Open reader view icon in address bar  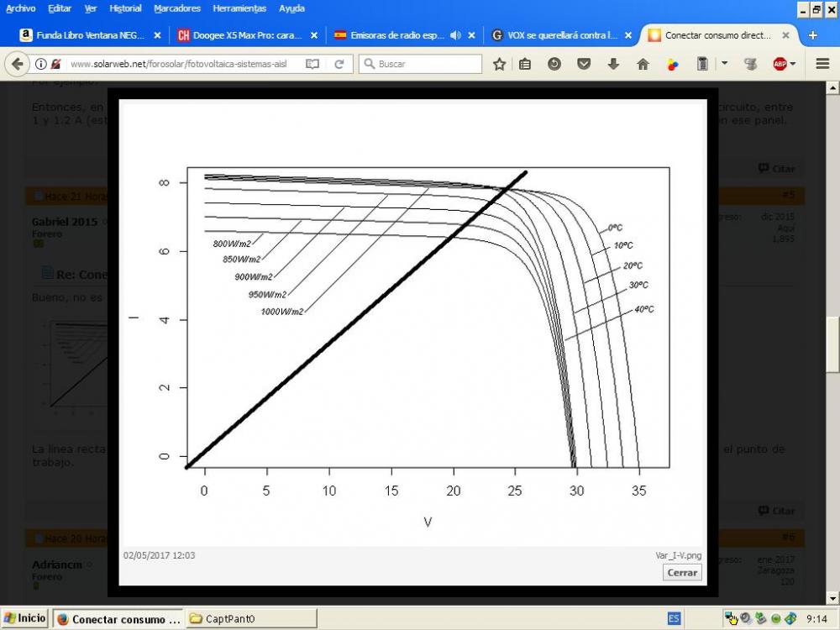[312, 64]
